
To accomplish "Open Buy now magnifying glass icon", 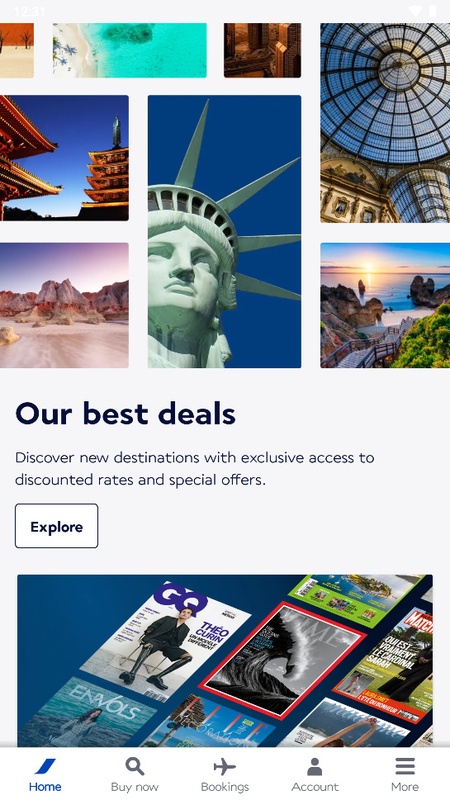I will [x=135, y=766].
